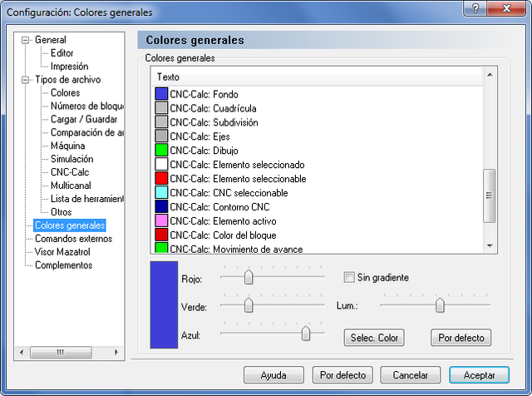
Task: Click the Cancelar button
Action: coord(411,375)
